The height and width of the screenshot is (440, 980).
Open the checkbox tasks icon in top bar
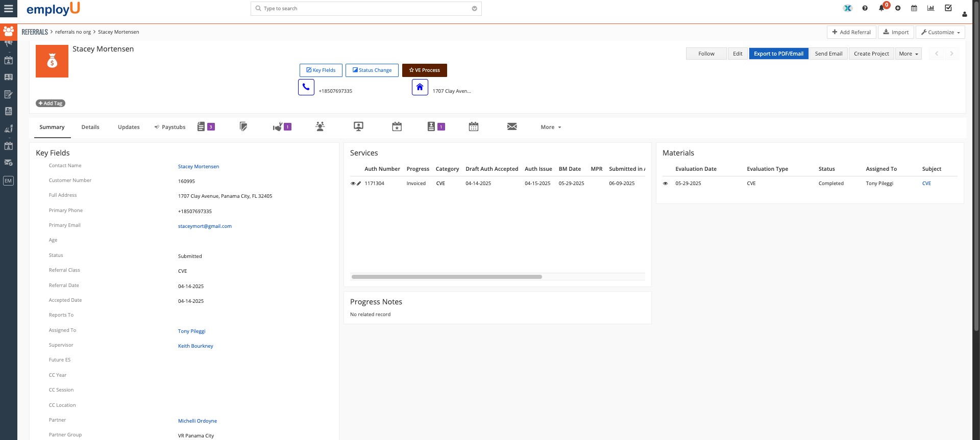point(948,8)
